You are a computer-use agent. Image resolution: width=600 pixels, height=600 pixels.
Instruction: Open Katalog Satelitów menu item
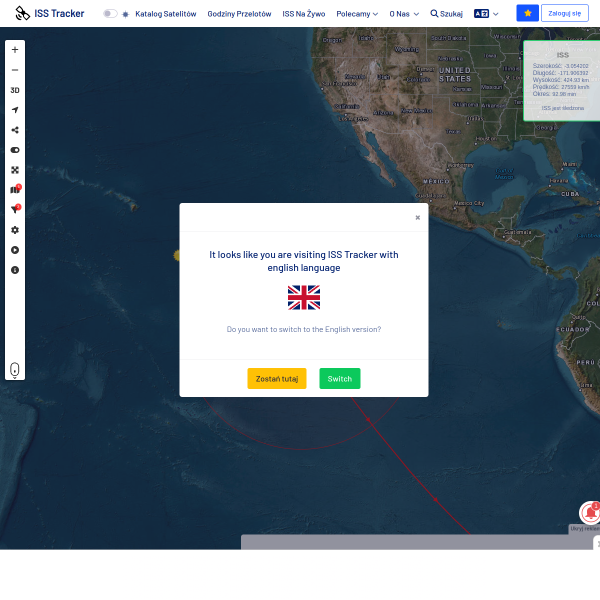tap(166, 14)
